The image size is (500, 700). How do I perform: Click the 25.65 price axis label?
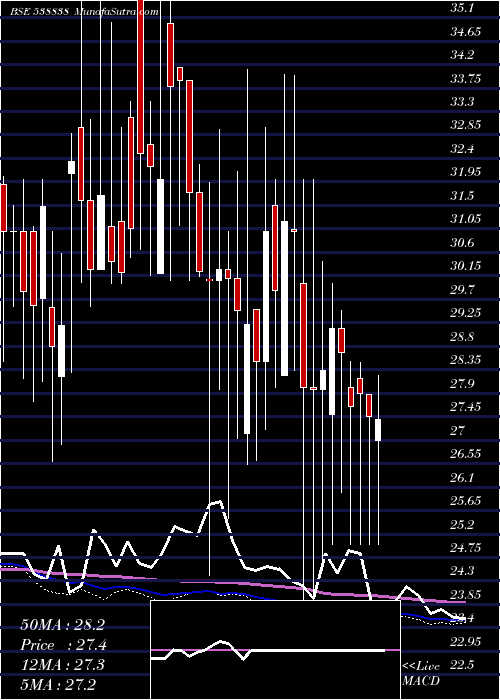(467, 500)
